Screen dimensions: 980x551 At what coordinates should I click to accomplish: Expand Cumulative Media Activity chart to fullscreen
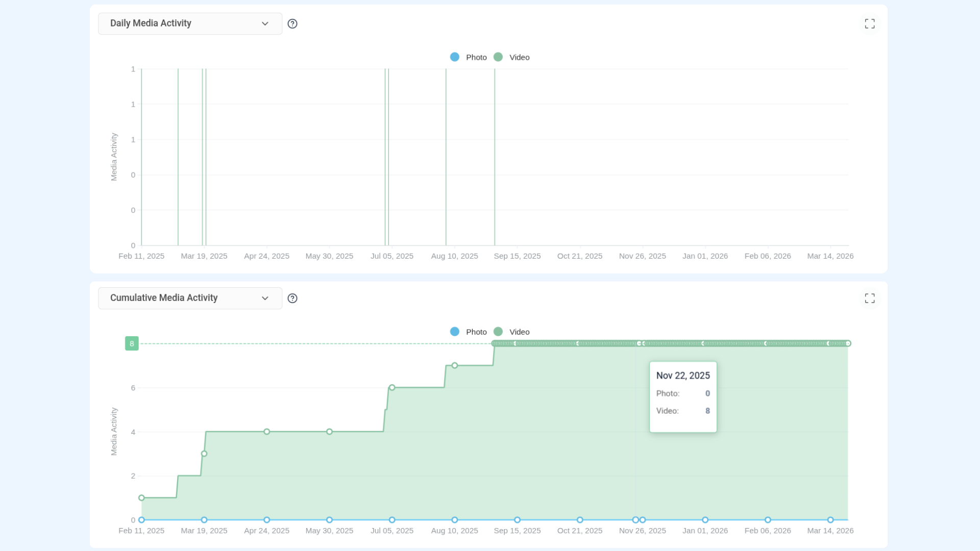point(869,298)
